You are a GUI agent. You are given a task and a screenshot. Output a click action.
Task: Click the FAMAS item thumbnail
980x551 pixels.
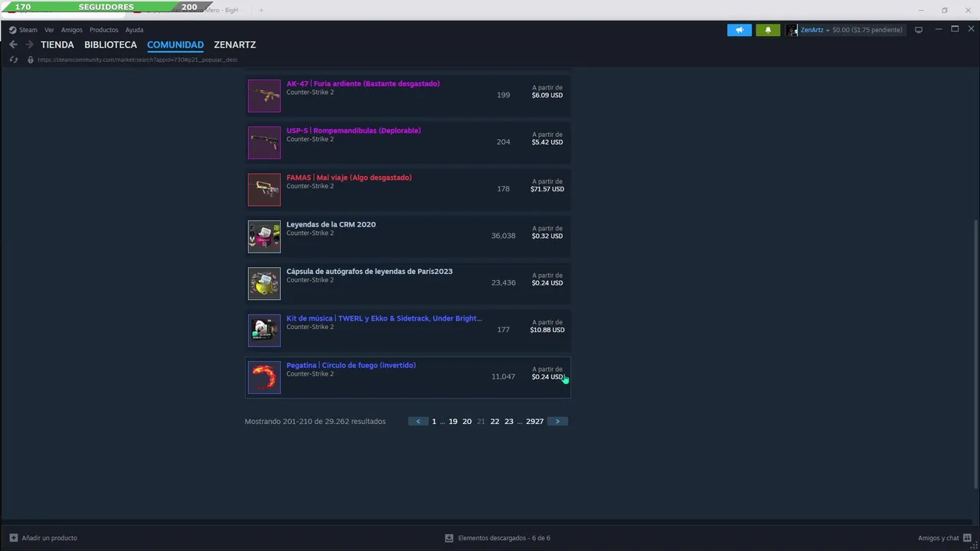pos(264,189)
